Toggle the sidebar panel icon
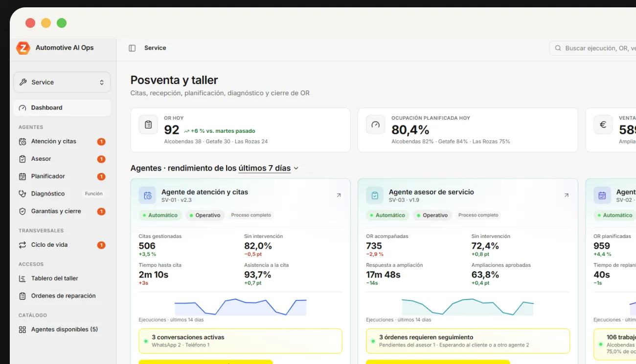636x364 pixels. click(x=132, y=48)
